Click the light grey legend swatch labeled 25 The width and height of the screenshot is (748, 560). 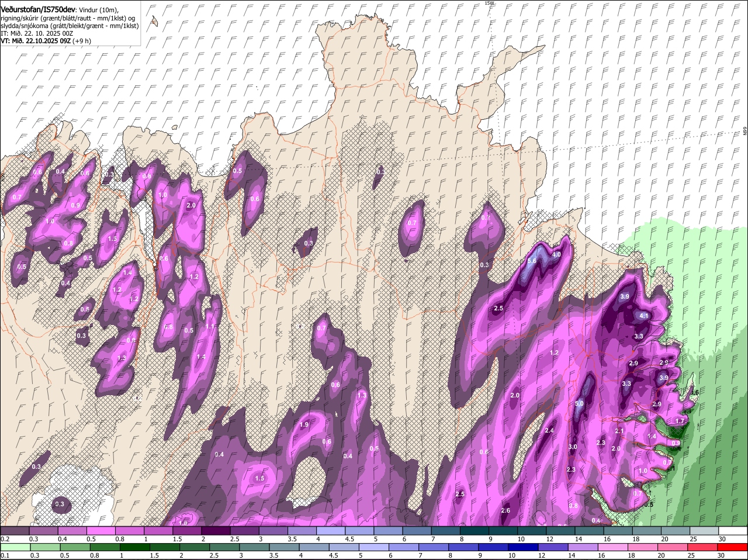click(704, 530)
